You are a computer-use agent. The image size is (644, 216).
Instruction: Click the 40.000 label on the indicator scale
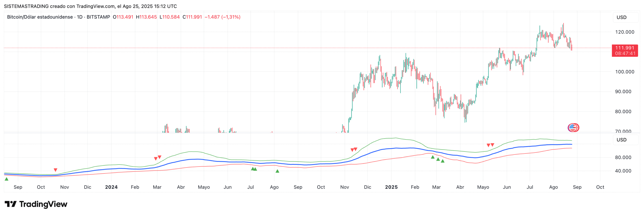coord(623,171)
